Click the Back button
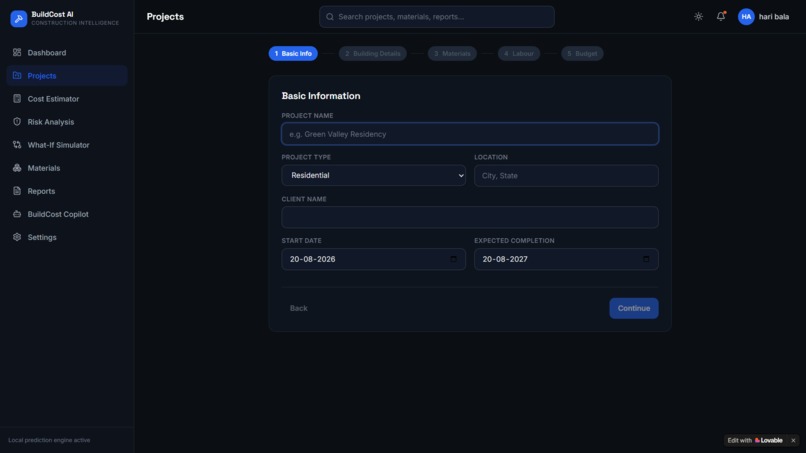 pyautogui.click(x=298, y=308)
